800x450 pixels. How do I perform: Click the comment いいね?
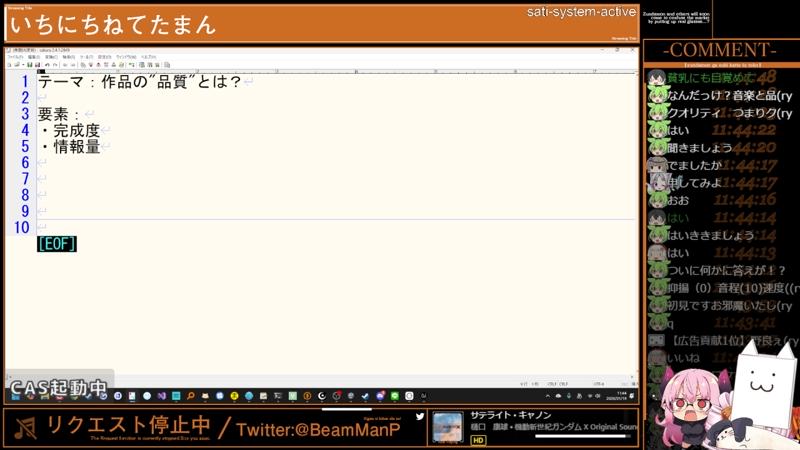pos(683,358)
